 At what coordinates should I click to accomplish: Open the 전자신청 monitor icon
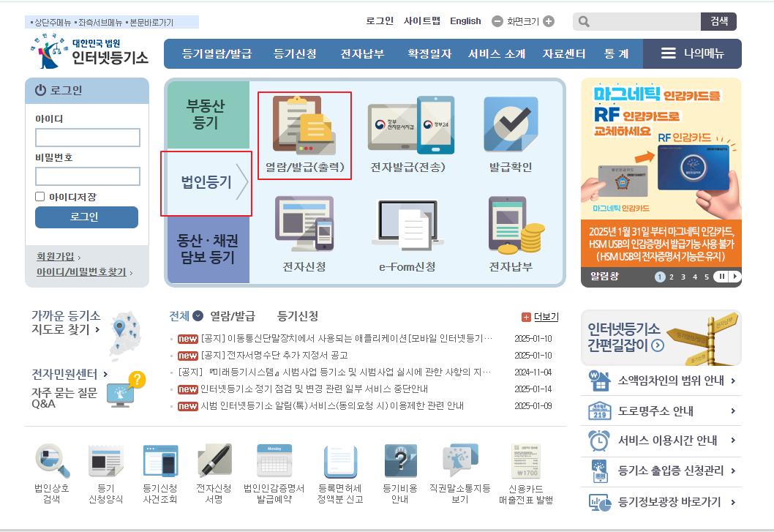[x=304, y=225]
